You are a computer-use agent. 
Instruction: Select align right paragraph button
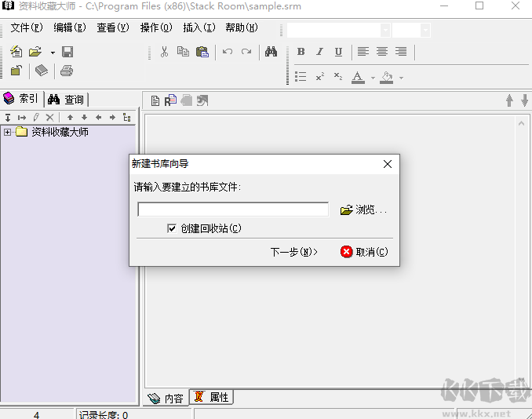(x=401, y=52)
